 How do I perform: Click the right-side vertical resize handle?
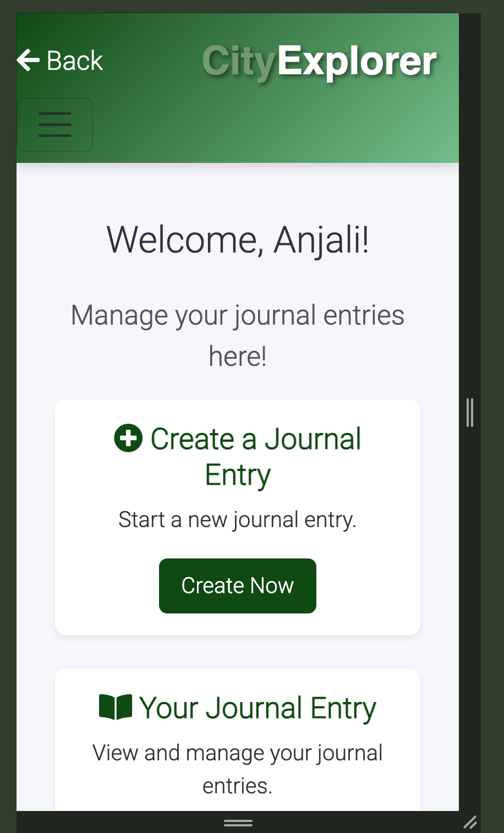coord(470,413)
